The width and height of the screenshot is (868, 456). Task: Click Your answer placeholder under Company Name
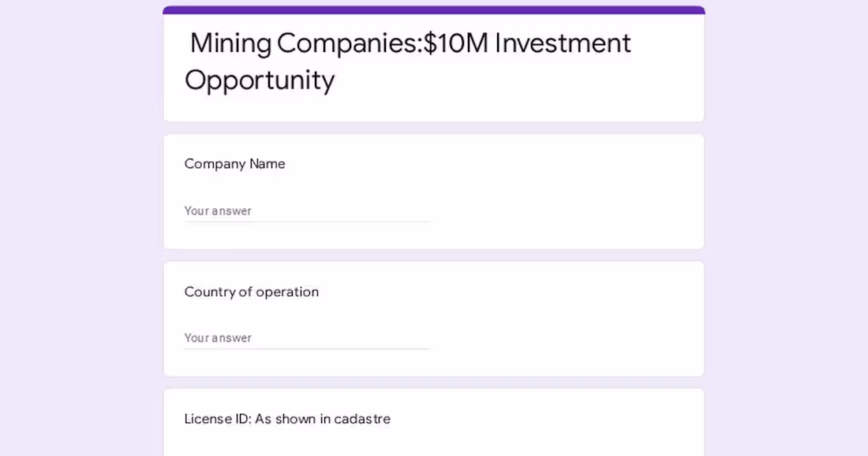coord(218,211)
